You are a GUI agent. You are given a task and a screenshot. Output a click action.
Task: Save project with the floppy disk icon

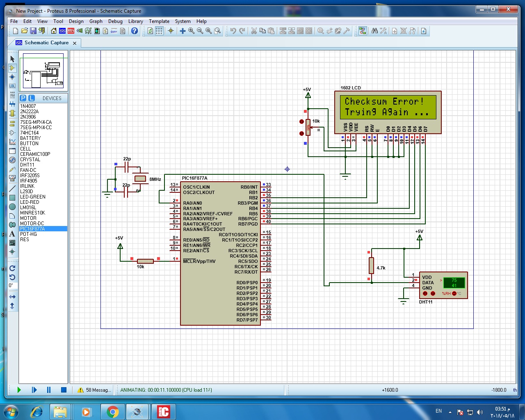click(33, 31)
